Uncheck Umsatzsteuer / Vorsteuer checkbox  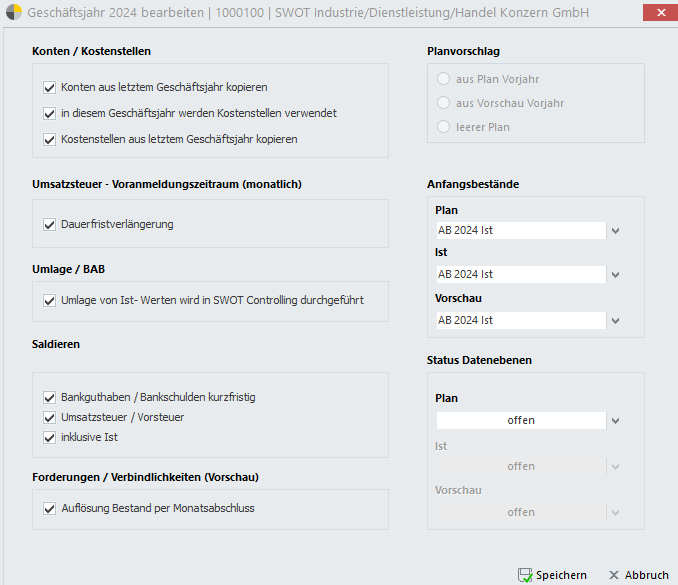pyautogui.click(x=50, y=417)
